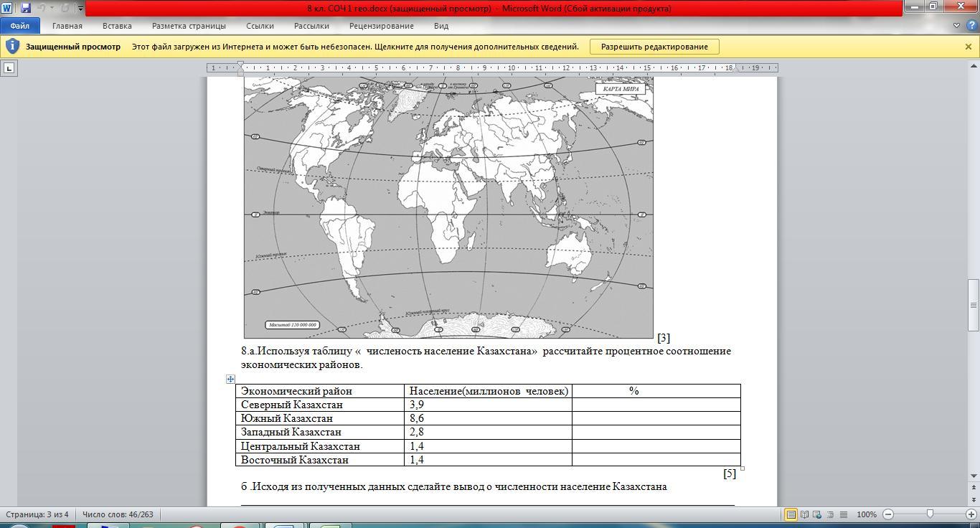980x528 pixels.
Task: Switch to the Рецензирование tab
Action: point(382,26)
